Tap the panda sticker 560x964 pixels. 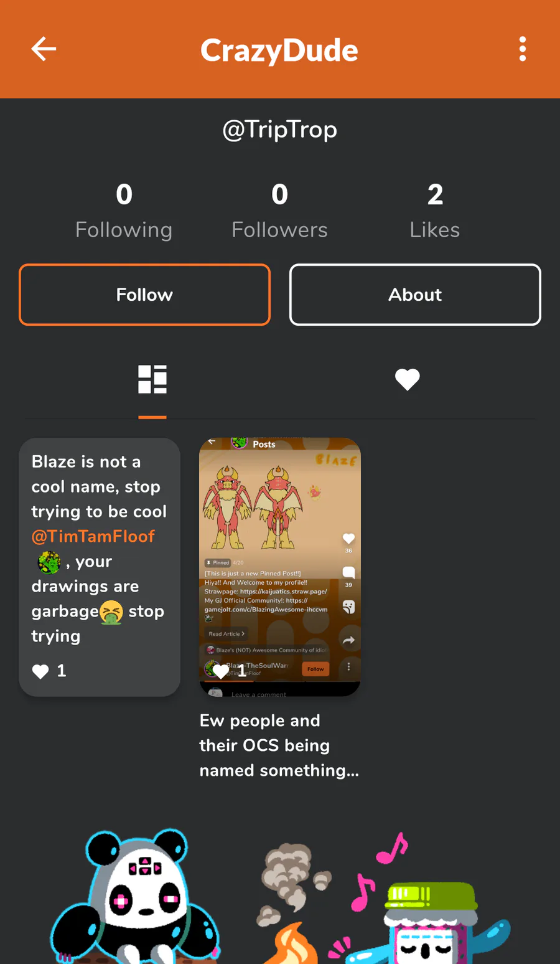136,897
